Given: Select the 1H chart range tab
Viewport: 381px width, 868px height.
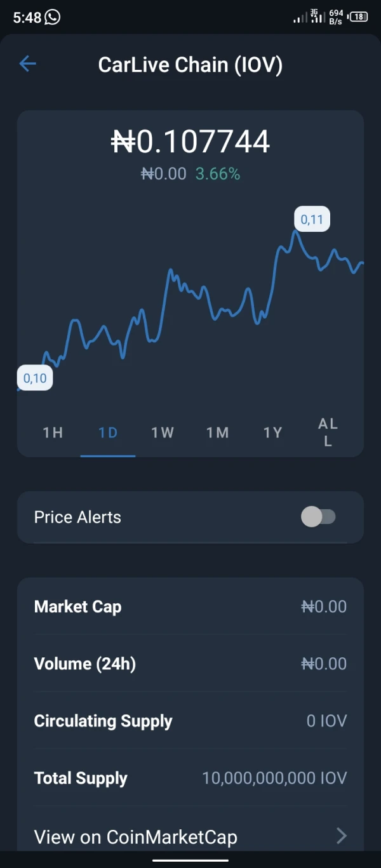Looking at the screenshot, I should point(53,433).
